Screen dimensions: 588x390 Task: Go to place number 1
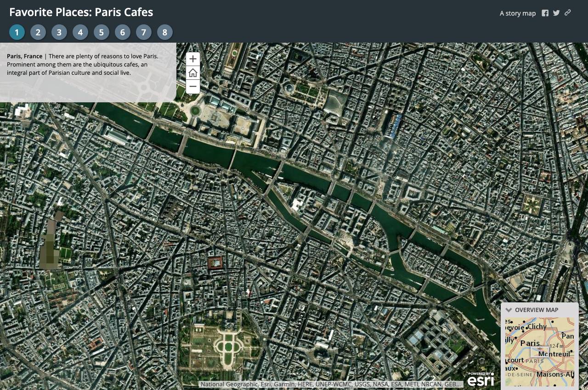click(17, 32)
